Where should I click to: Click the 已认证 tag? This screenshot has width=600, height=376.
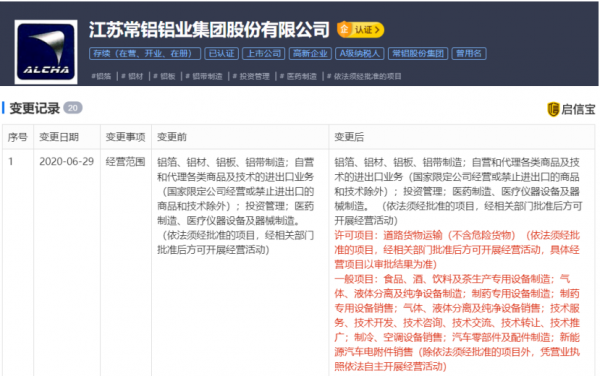point(222,54)
